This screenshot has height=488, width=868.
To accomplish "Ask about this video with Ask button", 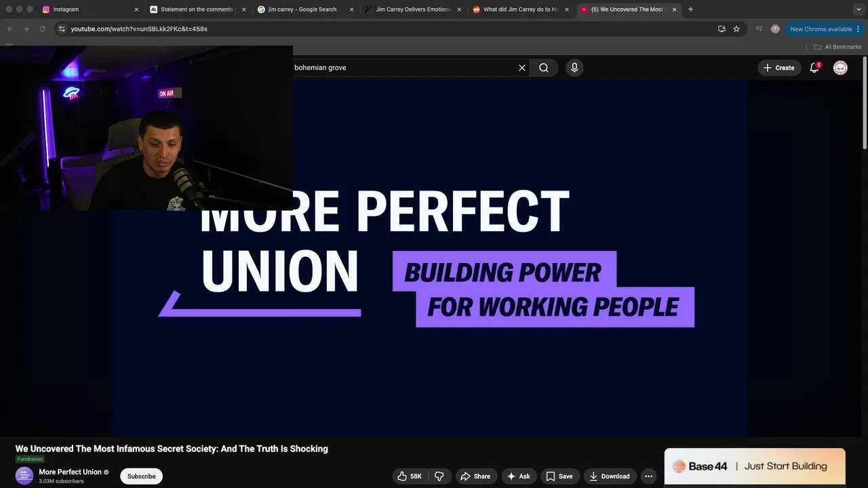I will pyautogui.click(x=518, y=476).
